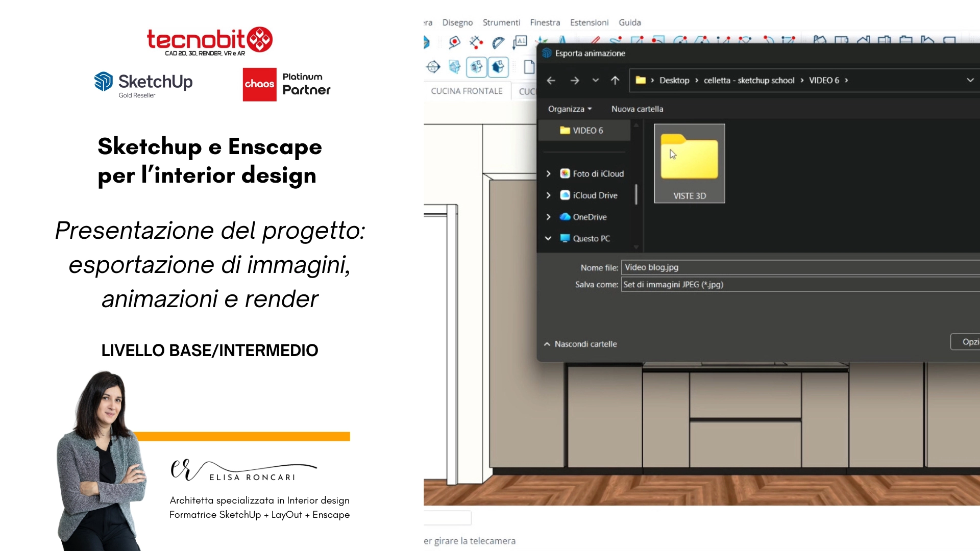980x551 pixels.
Task: Expand the Foto di iCloud tree node
Action: tap(548, 173)
